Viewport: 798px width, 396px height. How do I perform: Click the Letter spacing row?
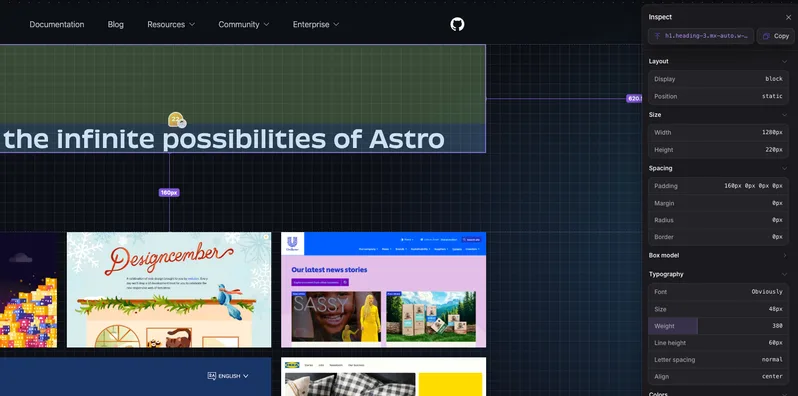719,359
